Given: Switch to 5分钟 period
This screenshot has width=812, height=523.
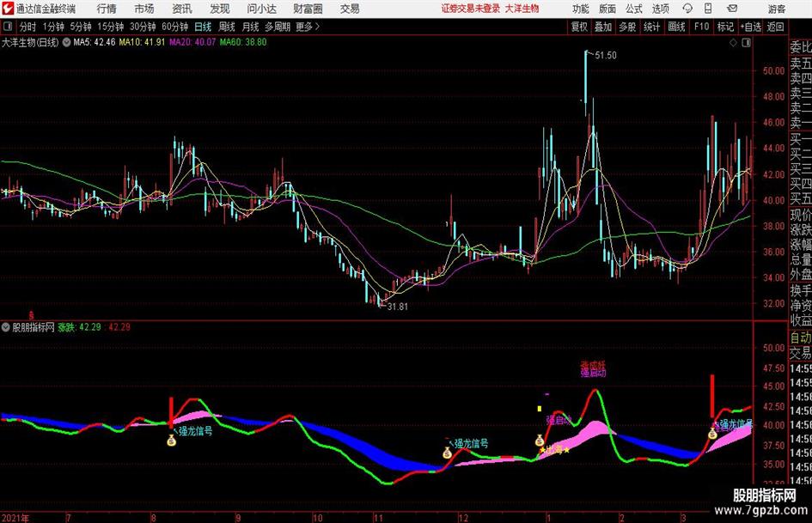Looking at the screenshot, I should (81, 27).
